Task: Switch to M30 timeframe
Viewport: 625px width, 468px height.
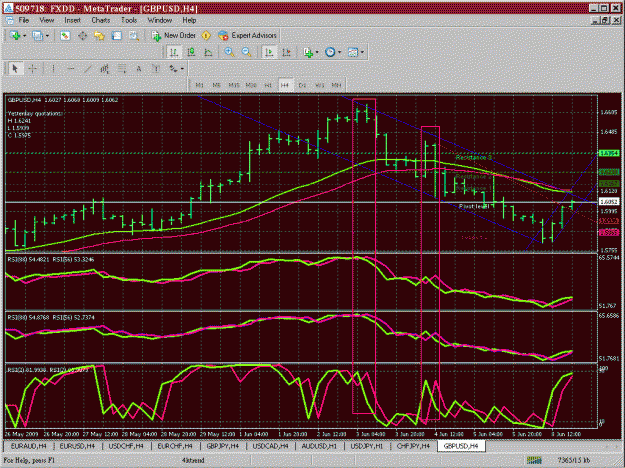Action: pos(251,85)
